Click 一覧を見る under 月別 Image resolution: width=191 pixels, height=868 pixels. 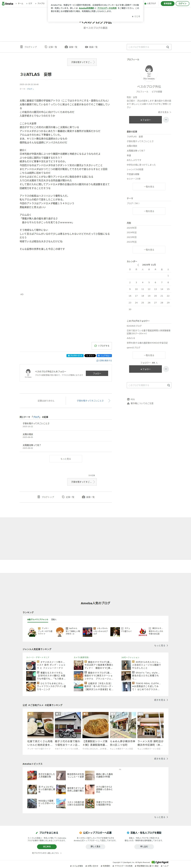[149, 250]
